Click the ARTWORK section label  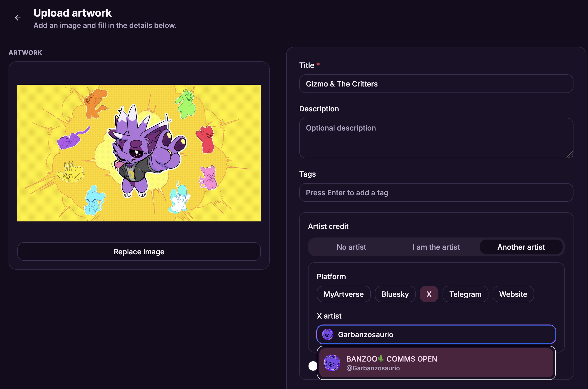25,53
